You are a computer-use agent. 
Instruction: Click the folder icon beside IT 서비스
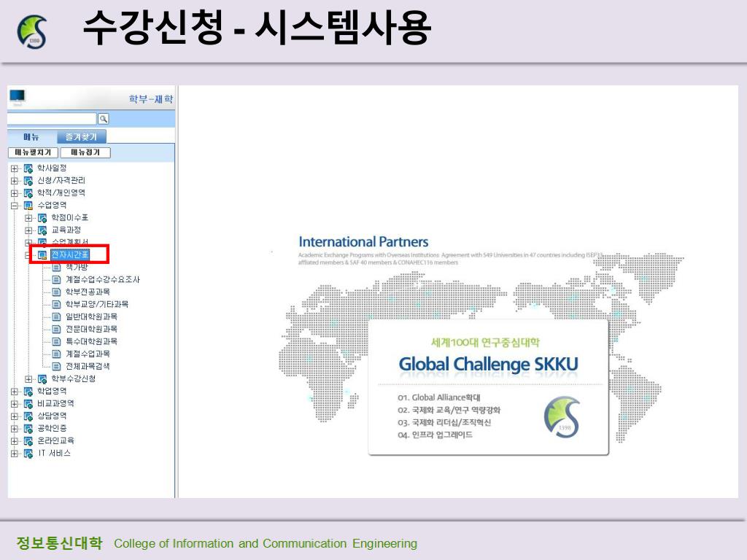point(28,453)
